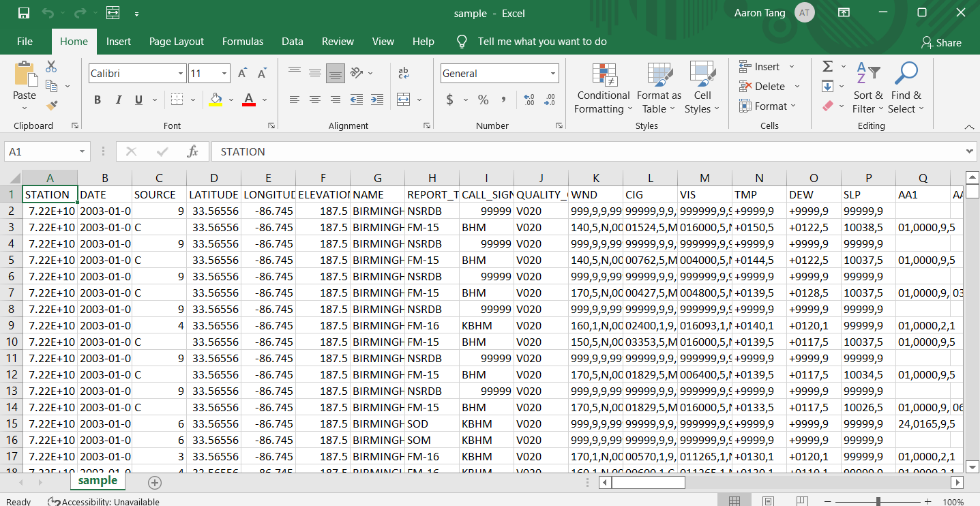
Task: Click the Cut scissors icon
Action: [51, 67]
